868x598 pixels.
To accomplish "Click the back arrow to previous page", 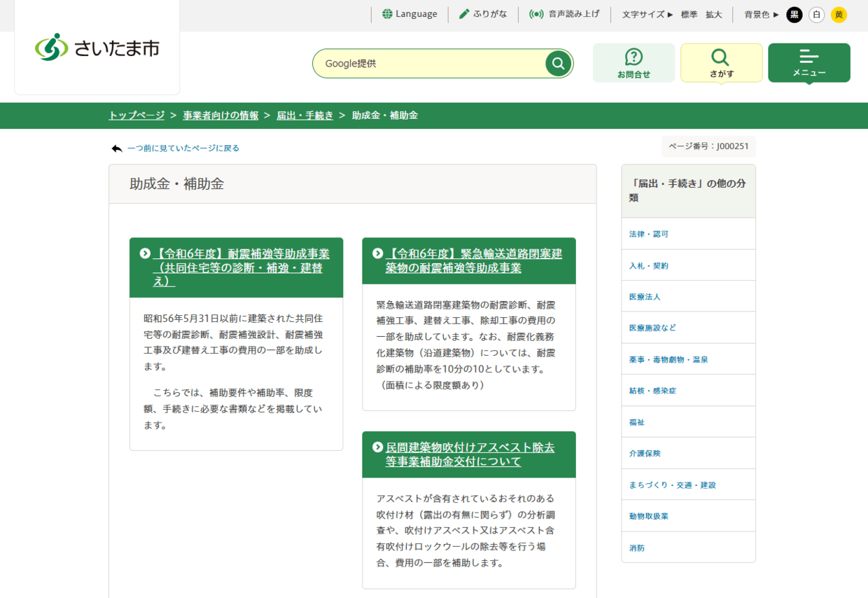I will (117, 148).
